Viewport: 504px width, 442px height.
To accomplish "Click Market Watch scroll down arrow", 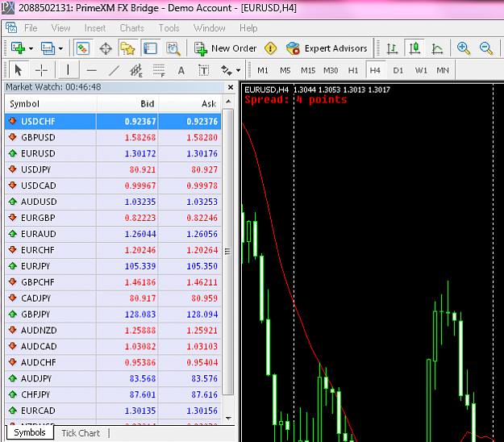I will 228,419.
